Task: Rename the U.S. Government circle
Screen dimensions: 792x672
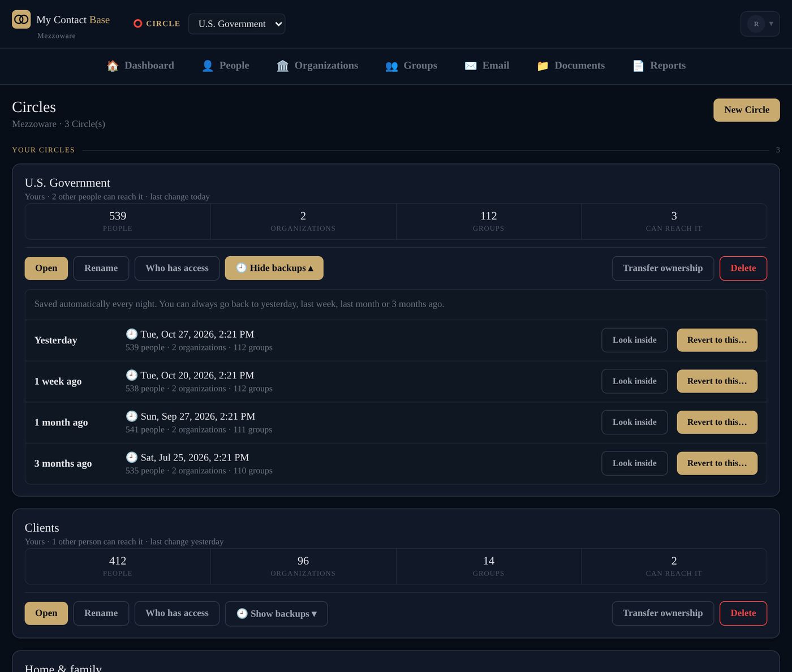Action: tap(101, 268)
